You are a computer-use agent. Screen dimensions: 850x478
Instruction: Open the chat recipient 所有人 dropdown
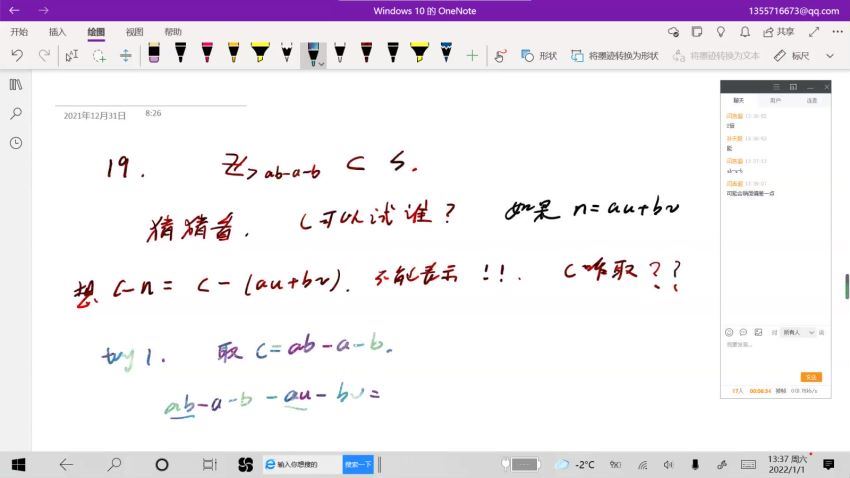(801, 332)
